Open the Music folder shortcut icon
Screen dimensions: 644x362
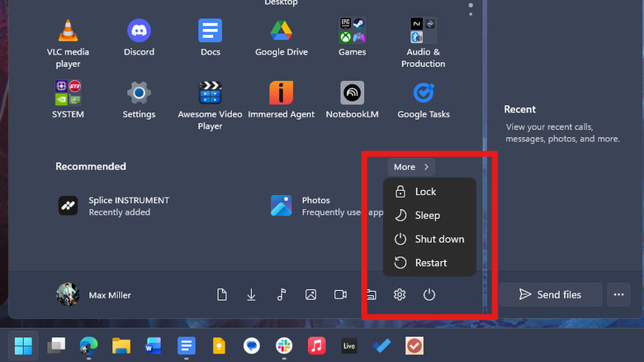[282, 294]
